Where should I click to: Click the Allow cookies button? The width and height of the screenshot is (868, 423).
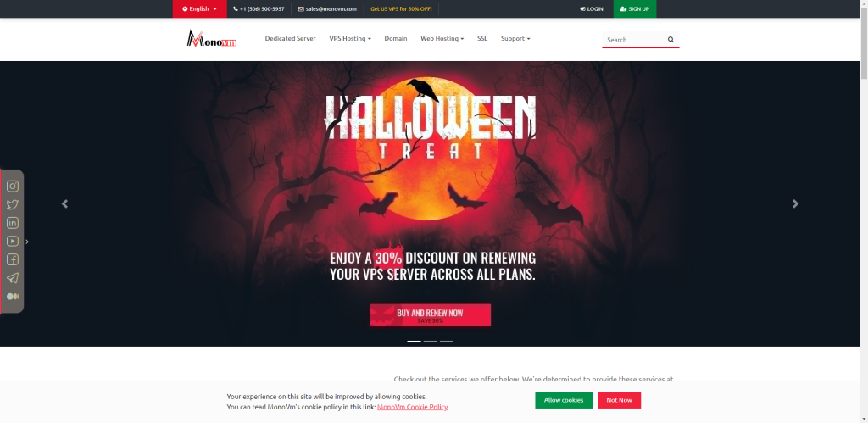564,400
